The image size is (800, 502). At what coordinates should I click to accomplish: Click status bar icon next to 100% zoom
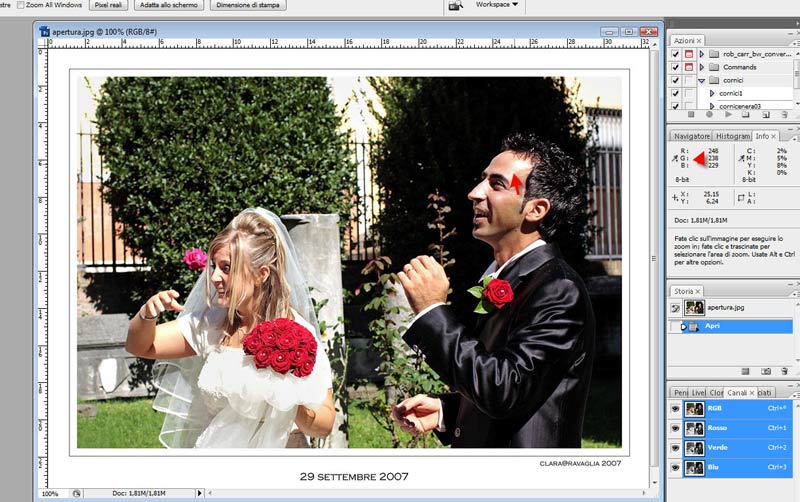[76, 493]
